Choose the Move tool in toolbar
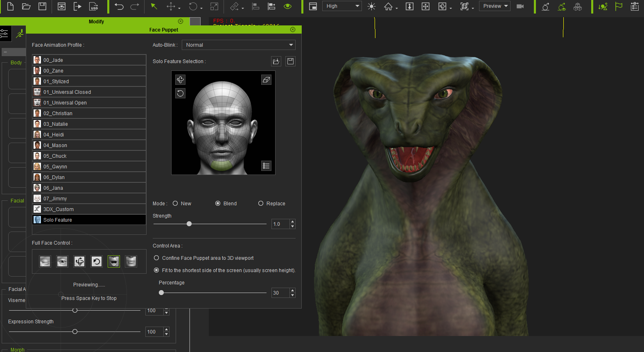This screenshot has width=644, height=352. click(x=171, y=6)
